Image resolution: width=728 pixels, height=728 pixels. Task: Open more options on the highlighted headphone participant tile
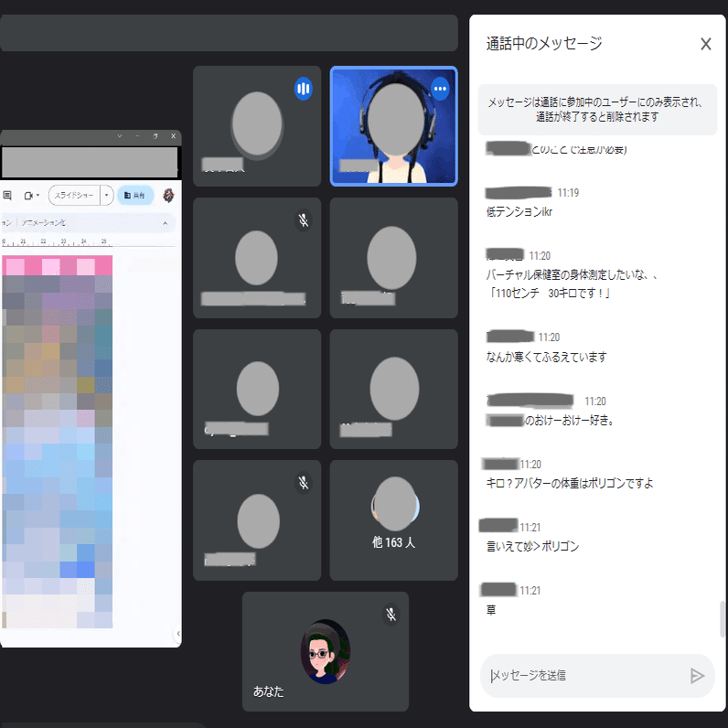(440, 89)
